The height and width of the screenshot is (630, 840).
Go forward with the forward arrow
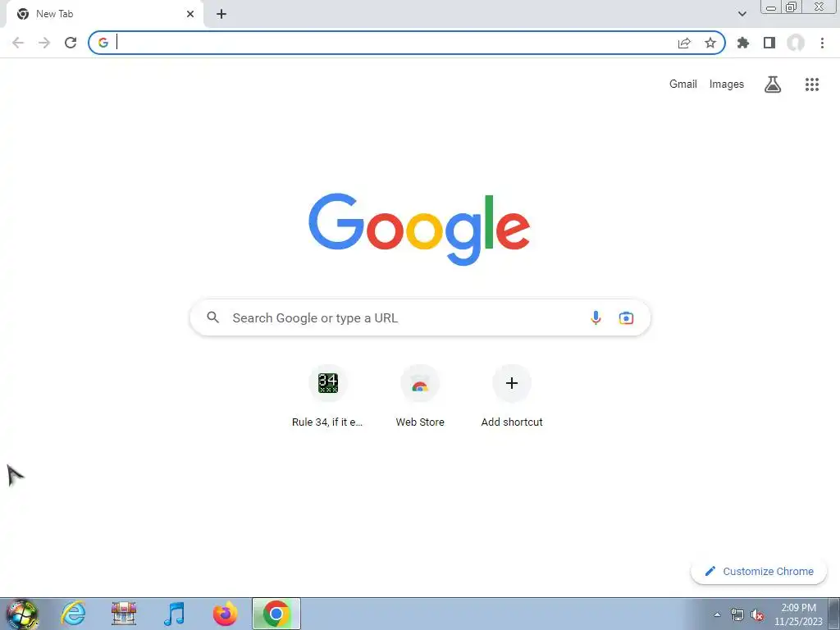44,43
